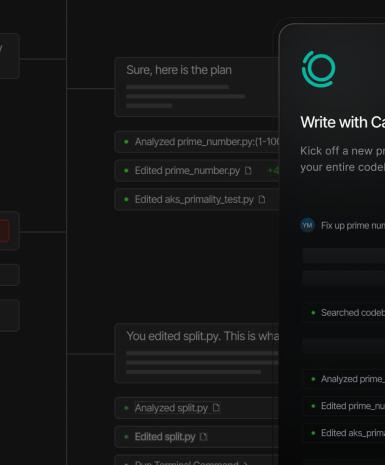
Task: Select the Analyzed split.py step row
Action: coord(197,408)
